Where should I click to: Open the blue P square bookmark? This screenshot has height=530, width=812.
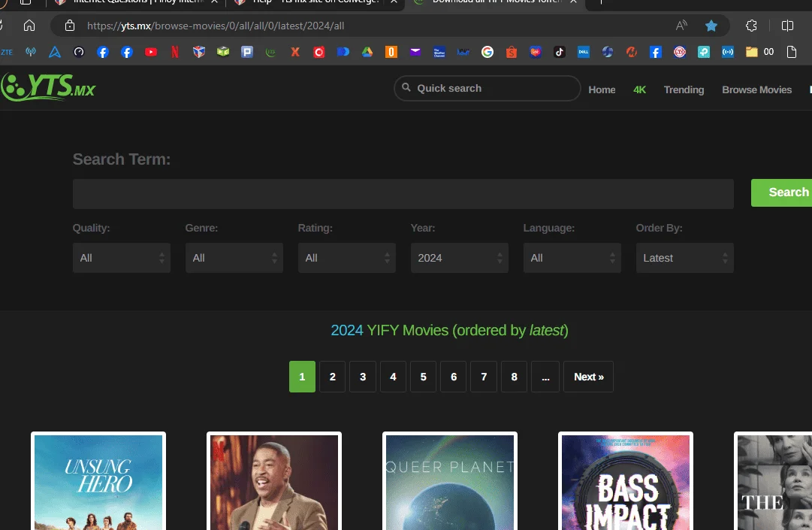pyautogui.click(x=247, y=52)
